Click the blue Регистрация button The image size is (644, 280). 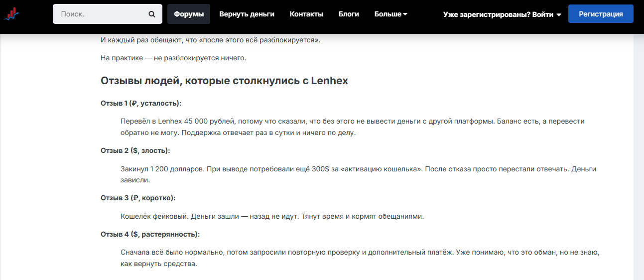click(601, 14)
